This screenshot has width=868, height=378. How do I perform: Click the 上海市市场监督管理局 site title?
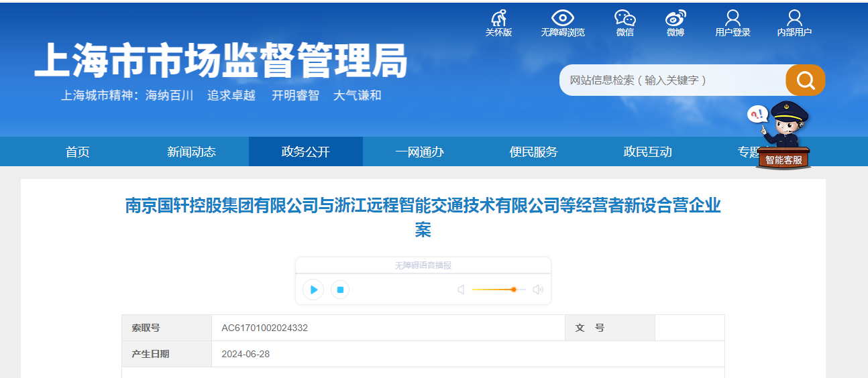[x=221, y=61]
